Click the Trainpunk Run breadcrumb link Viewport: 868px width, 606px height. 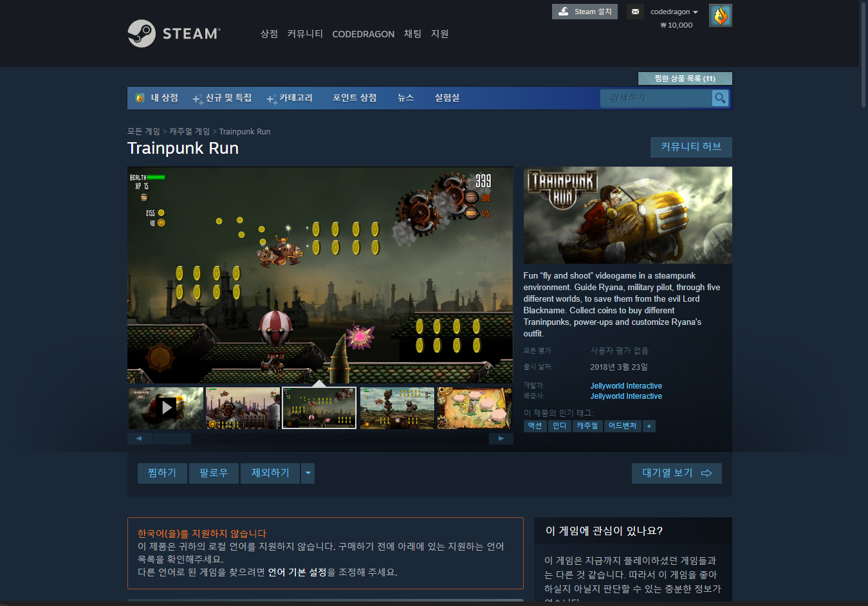pyautogui.click(x=245, y=131)
